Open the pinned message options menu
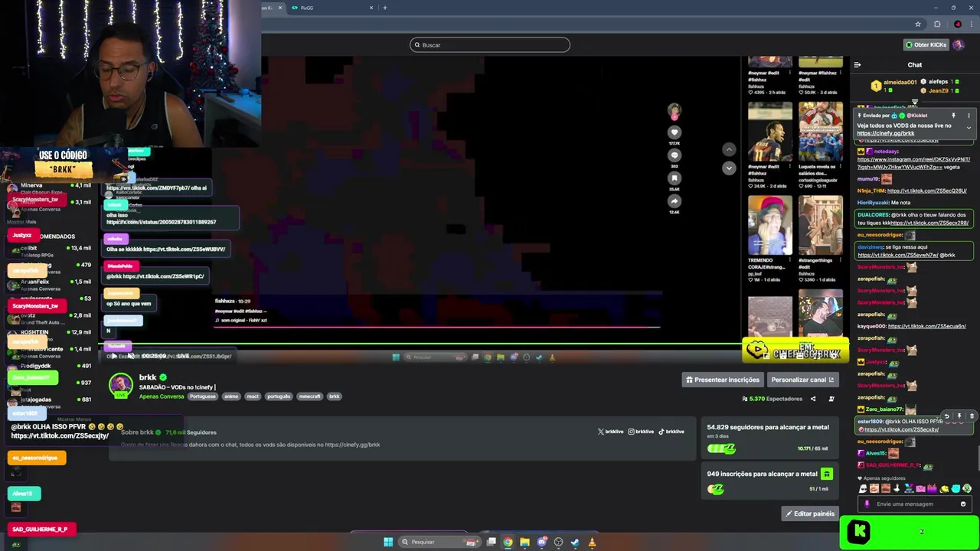This screenshot has width=980, height=551. coord(969,116)
